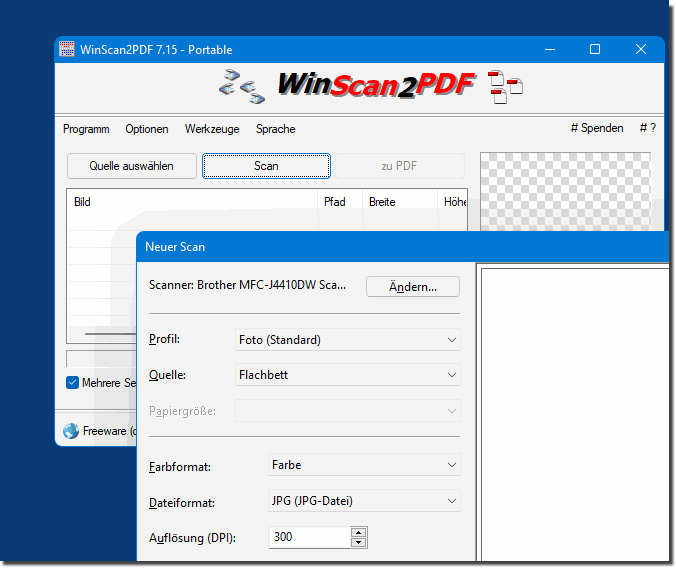Maximize the WinScan2PDF window
Image resolution: width=676 pixels, height=568 pixels.
(x=595, y=50)
